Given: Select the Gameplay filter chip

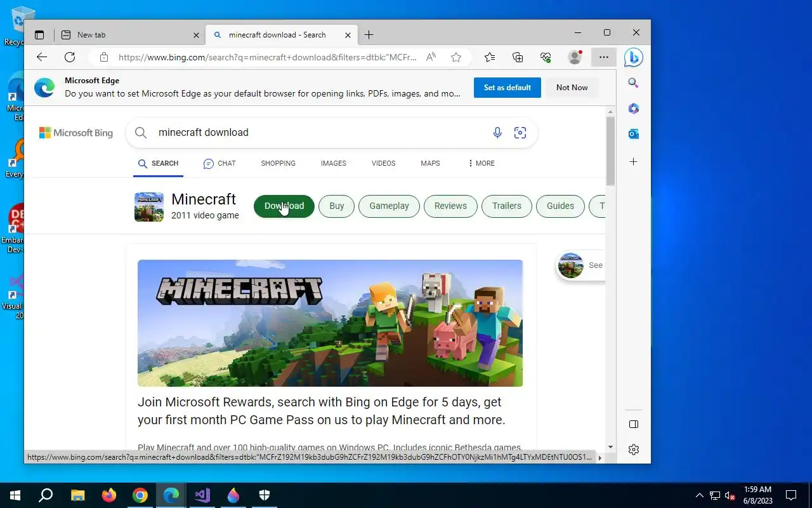Looking at the screenshot, I should pyautogui.click(x=389, y=206).
